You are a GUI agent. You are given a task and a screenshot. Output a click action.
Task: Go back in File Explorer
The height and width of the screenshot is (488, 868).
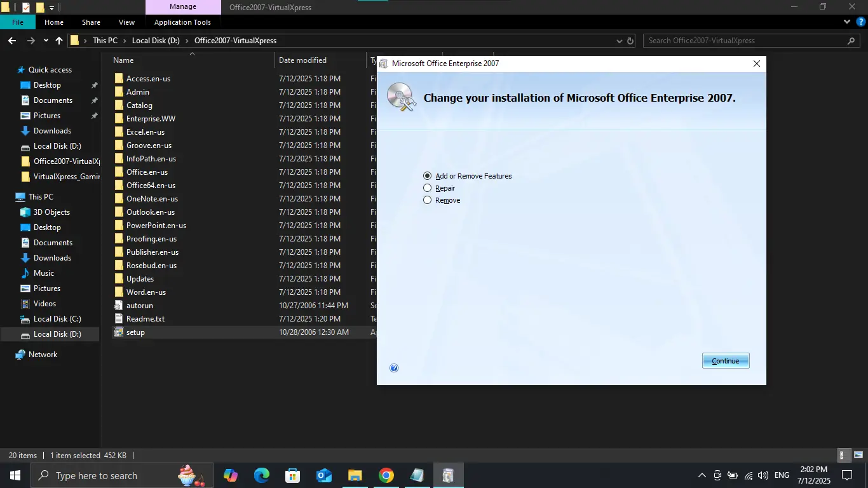(12, 41)
